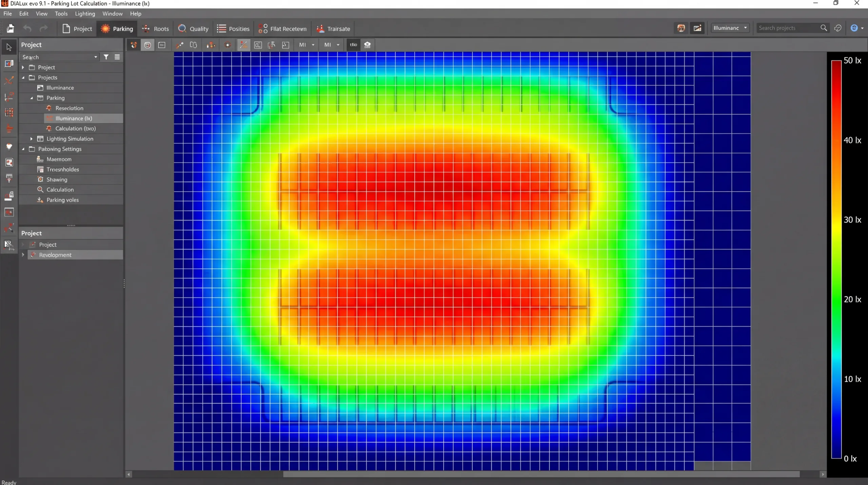Select Parking voles in project tree
Screen dimensions: 868x485
(x=62, y=200)
